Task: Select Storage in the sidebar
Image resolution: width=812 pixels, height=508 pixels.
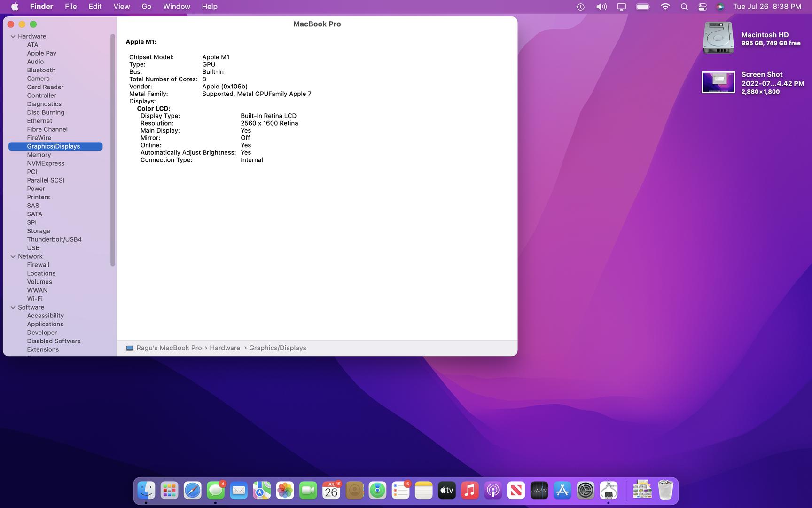Action: point(55,231)
